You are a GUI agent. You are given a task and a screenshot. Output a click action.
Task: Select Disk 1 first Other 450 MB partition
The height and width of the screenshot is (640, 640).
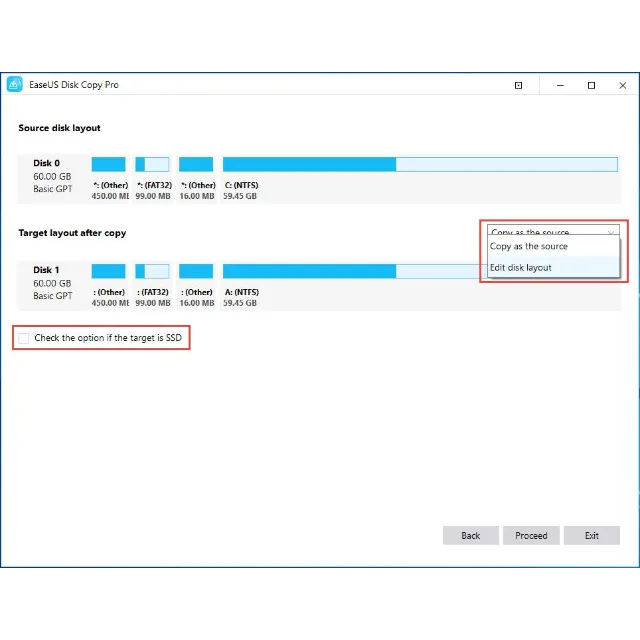tap(109, 271)
